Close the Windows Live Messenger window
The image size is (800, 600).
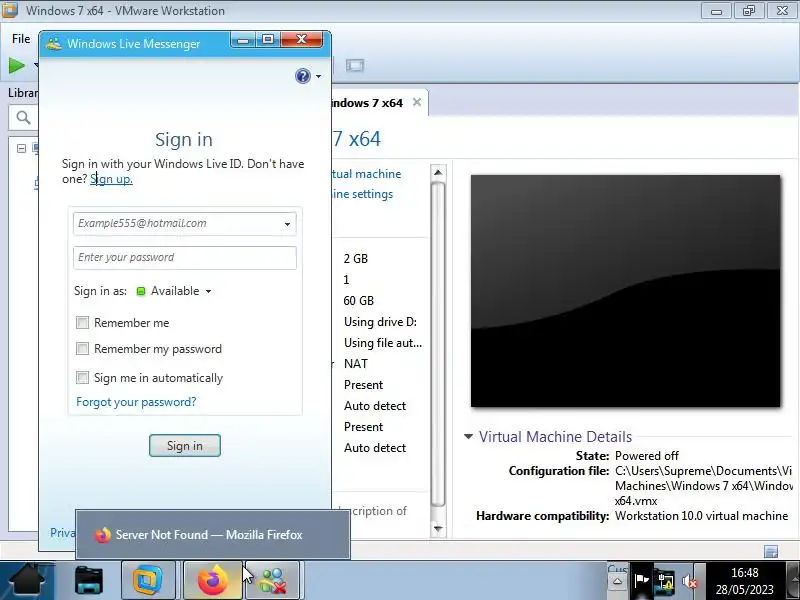[302, 40]
